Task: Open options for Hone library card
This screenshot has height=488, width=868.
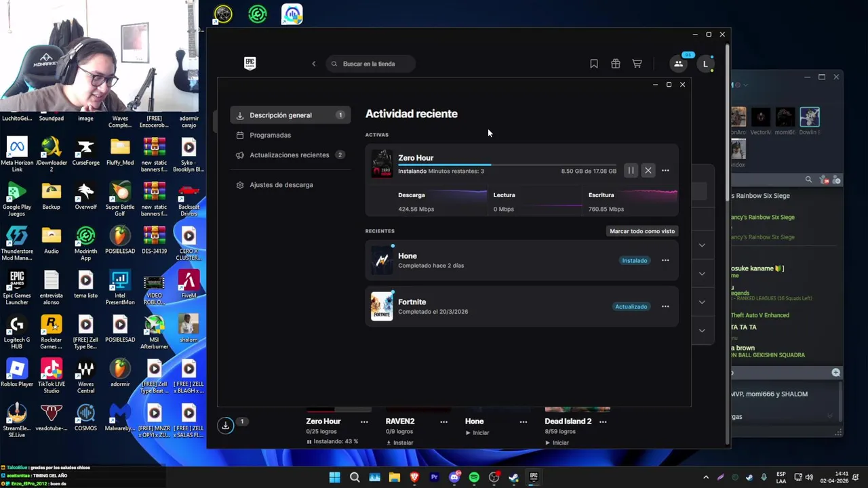Action: [523, 422]
